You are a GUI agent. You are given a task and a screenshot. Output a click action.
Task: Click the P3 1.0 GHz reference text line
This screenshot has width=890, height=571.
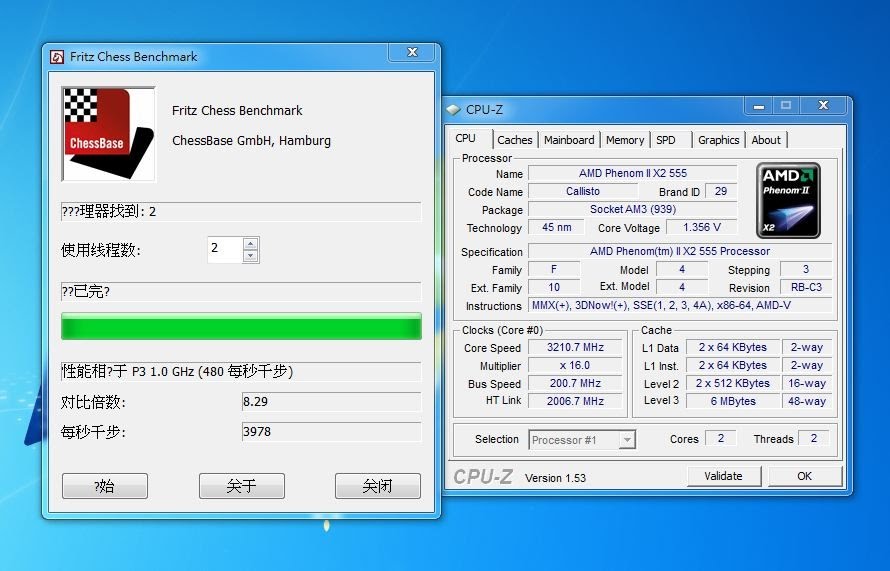241,372
